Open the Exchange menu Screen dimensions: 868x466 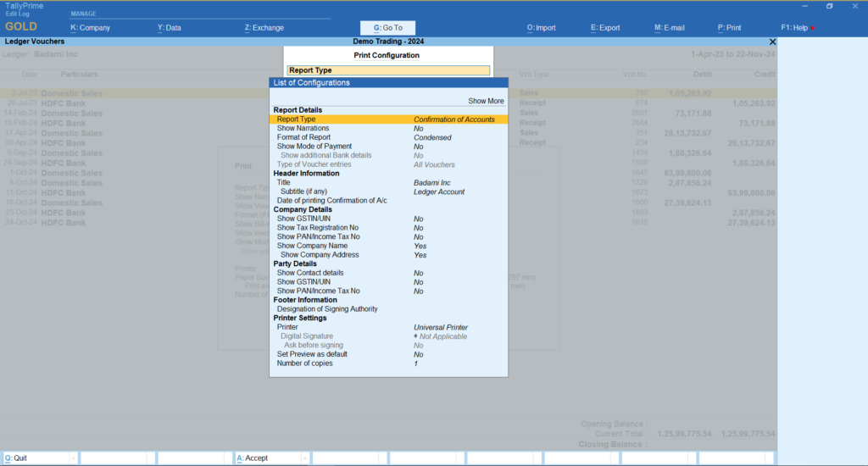pos(264,28)
